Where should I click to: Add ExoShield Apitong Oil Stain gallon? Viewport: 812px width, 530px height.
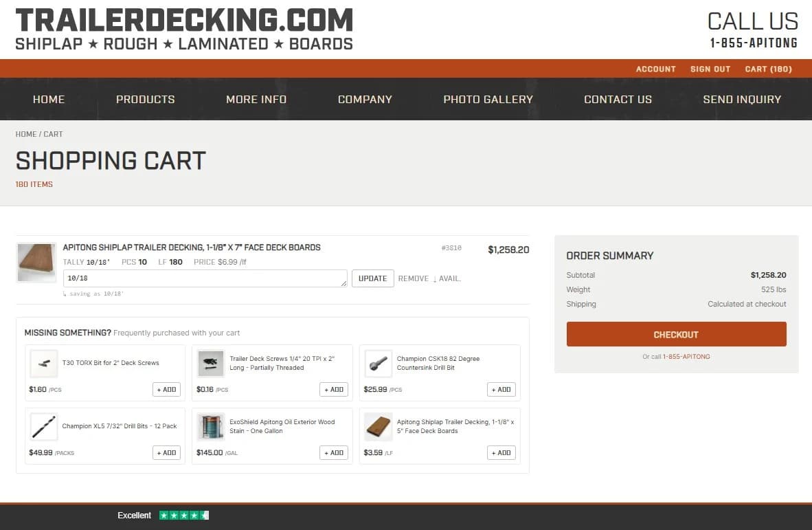tap(333, 453)
